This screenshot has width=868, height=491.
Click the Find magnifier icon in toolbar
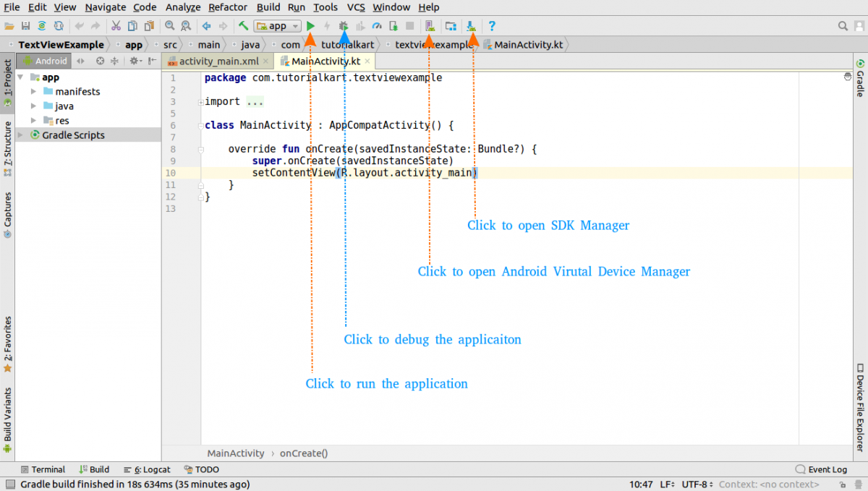click(x=169, y=26)
